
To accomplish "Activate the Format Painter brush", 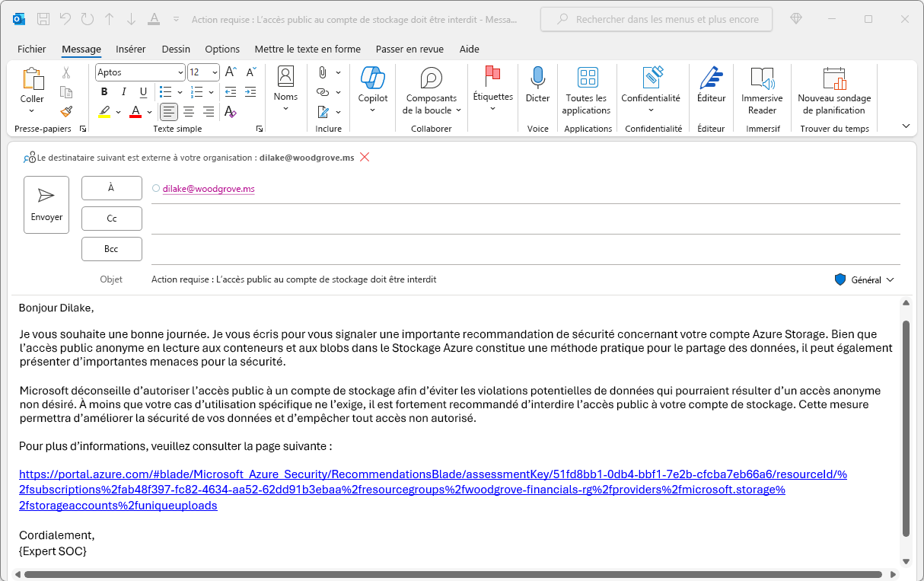I will click(66, 112).
